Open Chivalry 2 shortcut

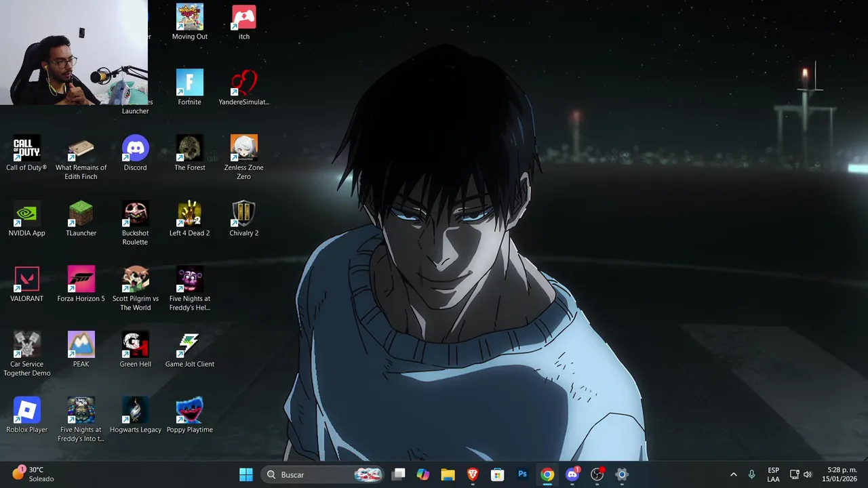tap(244, 219)
